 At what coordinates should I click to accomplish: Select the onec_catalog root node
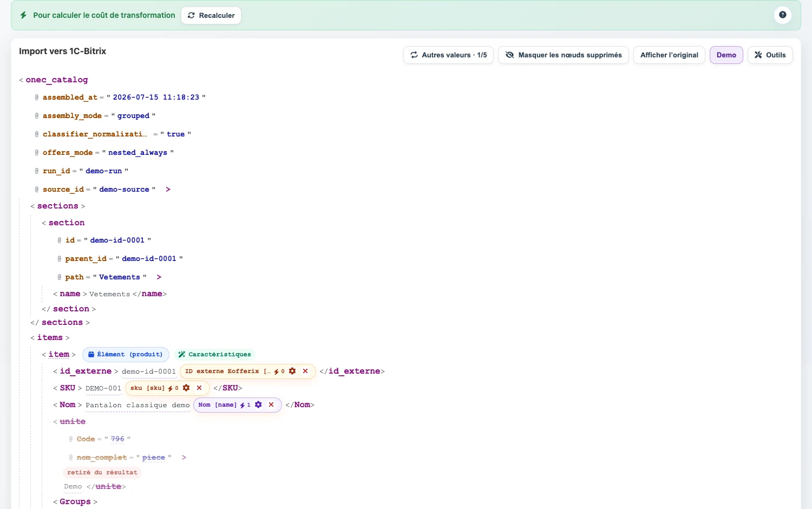pos(56,80)
